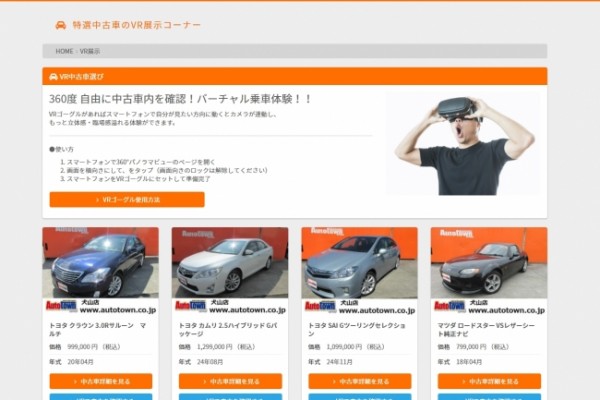Click the Autotown logo under the Crown photo
The height and width of the screenshot is (400, 600).
pos(61,306)
